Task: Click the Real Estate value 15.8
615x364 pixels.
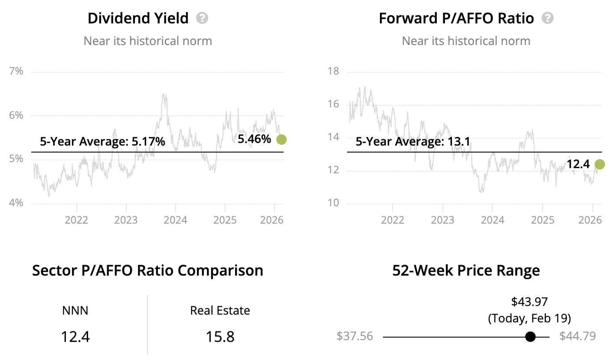Action: click(220, 336)
